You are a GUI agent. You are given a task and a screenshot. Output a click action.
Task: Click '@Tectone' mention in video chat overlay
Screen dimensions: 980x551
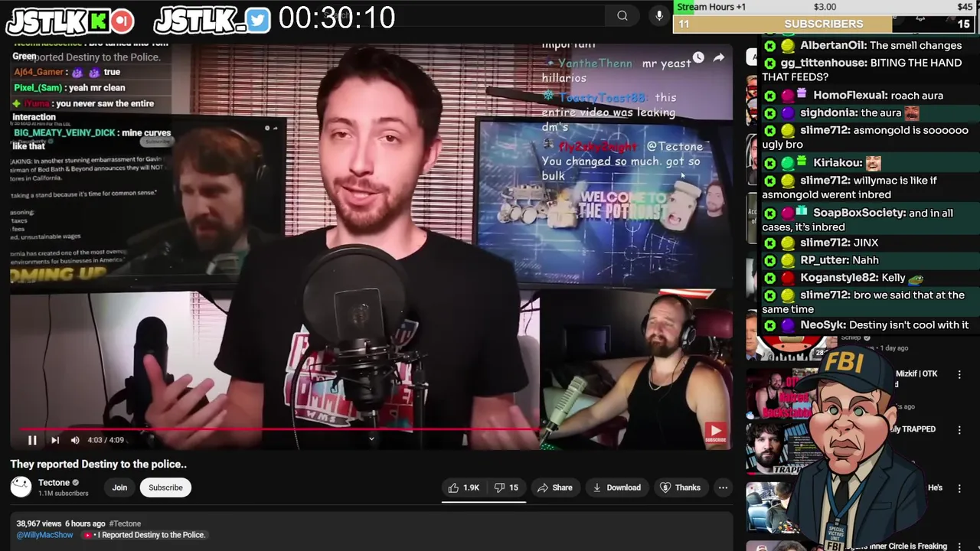[675, 146]
